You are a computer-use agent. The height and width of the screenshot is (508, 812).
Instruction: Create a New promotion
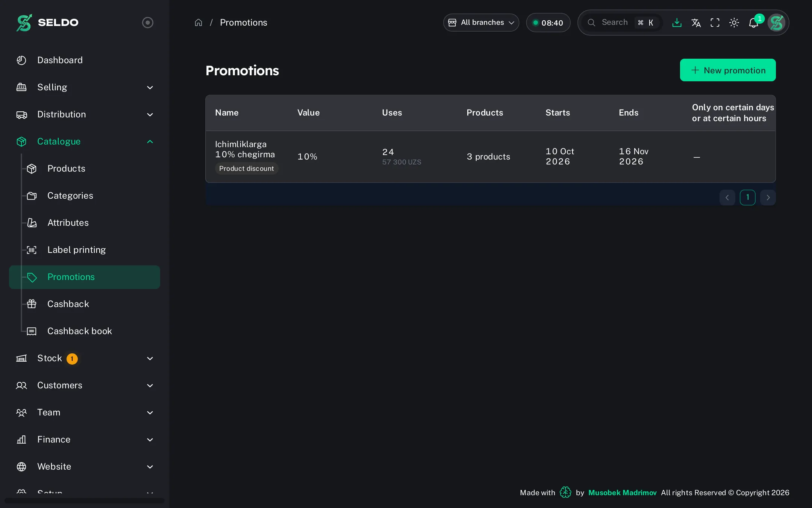click(728, 70)
